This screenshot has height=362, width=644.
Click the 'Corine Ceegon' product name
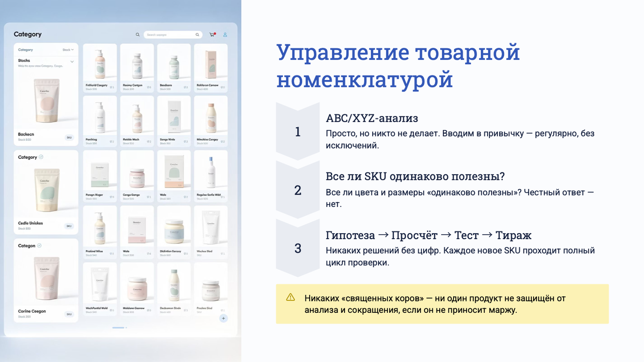pyautogui.click(x=32, y=311)
